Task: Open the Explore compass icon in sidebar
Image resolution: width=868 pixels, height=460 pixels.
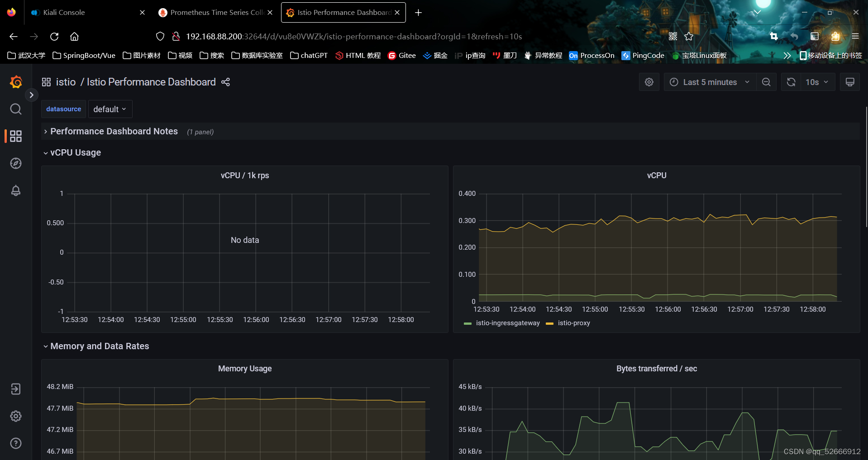Action: tap(16, 163)
